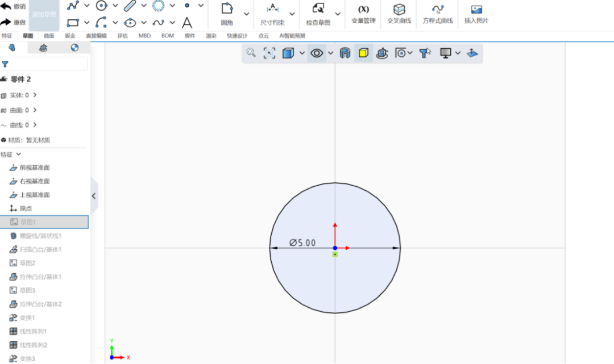Screen dimensions: 614x364
Task: Switch to the 直接编辑 ribbon tab
Action: coord(96,36)
